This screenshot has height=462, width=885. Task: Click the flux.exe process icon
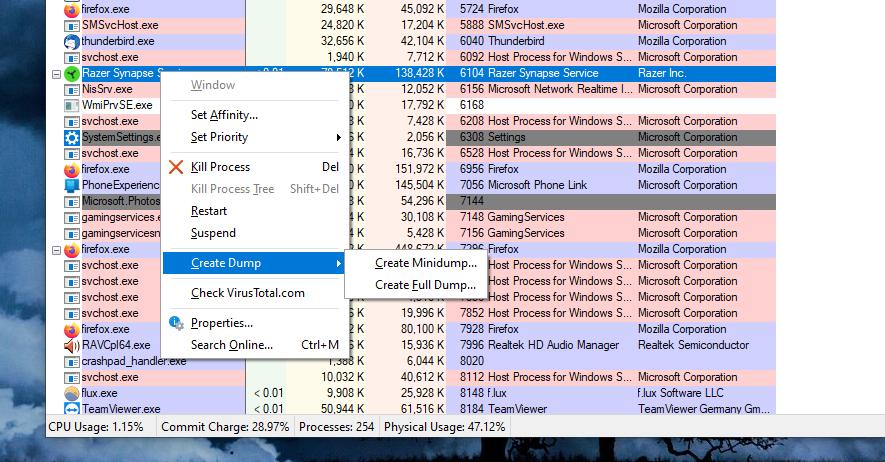point(72,393)
